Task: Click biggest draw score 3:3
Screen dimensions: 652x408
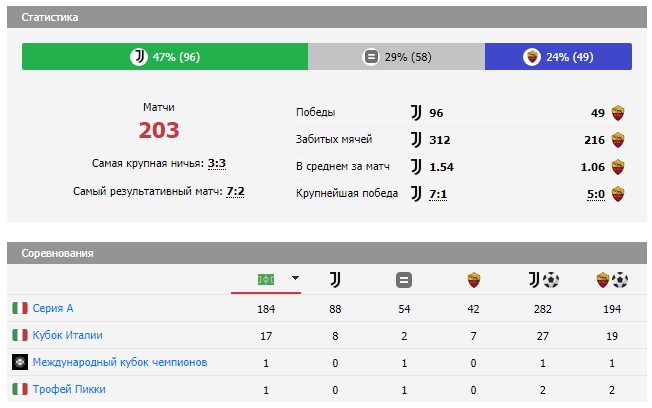Action: pyautogui.click(x=217, y=163)
